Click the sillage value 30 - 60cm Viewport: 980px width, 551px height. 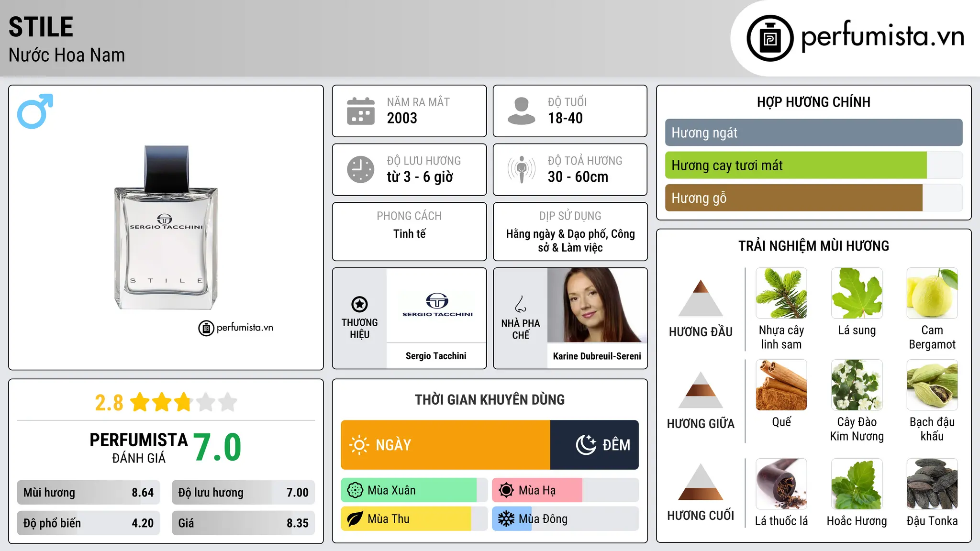pyautogui.click(x=578, y=177)
